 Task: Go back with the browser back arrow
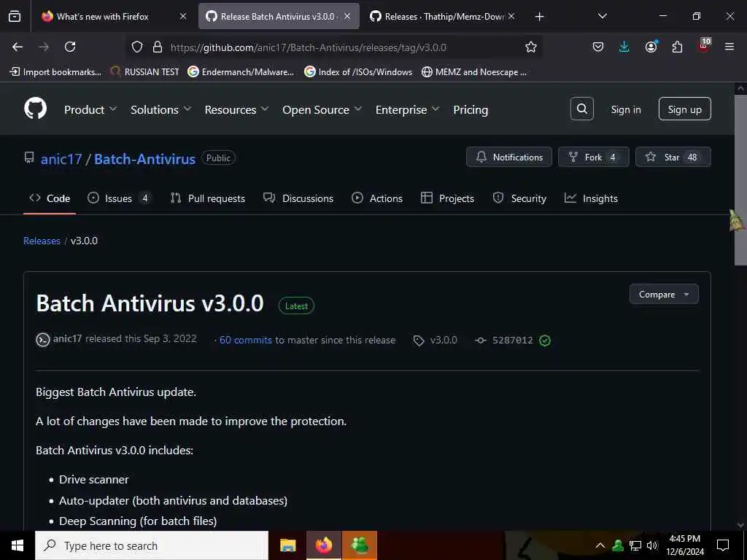tap(18, 47)
